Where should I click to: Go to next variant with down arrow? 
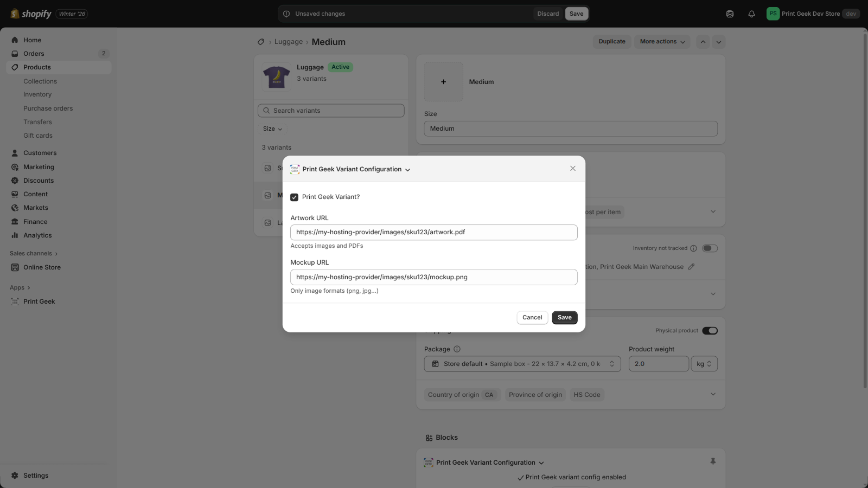click(x=719, y=42)
